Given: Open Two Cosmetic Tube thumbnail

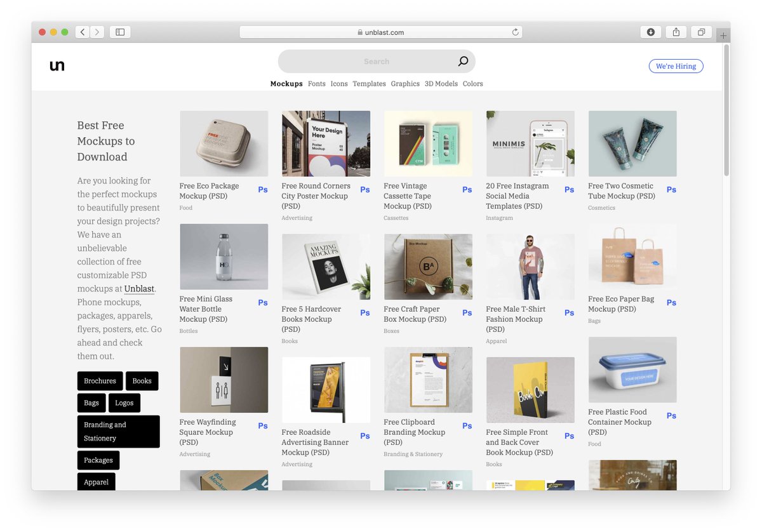Looking at the screenshot, I should pyautogui.click(x=632, y=143).
